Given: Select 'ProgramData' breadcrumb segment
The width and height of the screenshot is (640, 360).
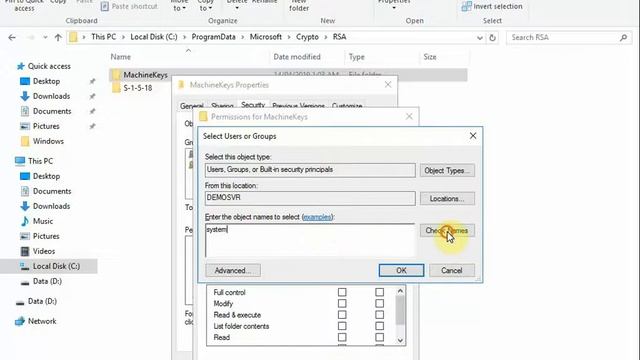Looking at the screenshot, I should point(213,37).
